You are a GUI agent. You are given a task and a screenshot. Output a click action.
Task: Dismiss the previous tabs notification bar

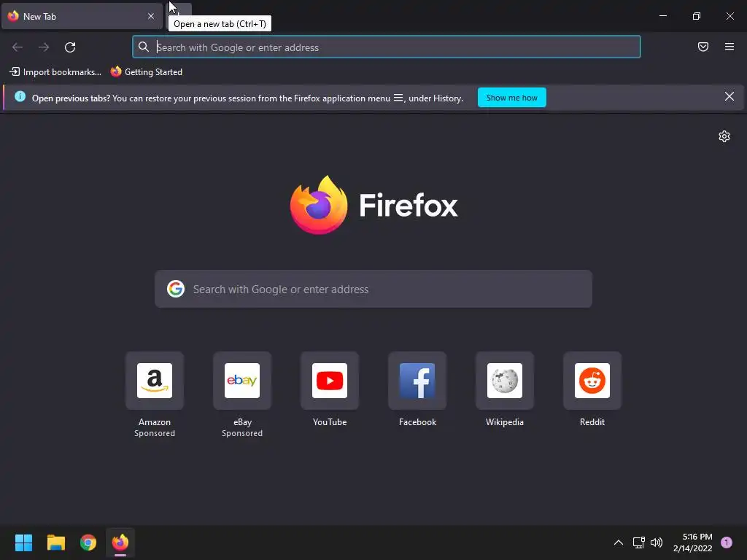click(x=729, y=97)
